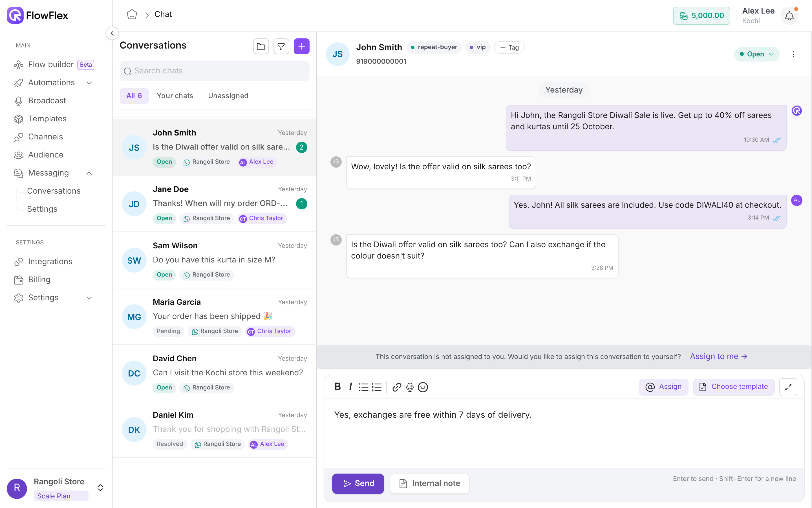Open Billing page

39,279
